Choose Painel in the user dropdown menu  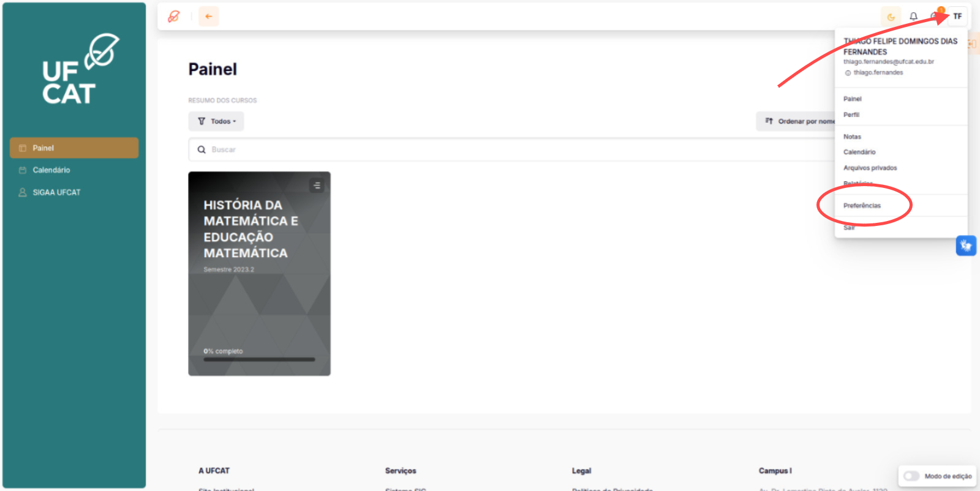coord(852,99)
